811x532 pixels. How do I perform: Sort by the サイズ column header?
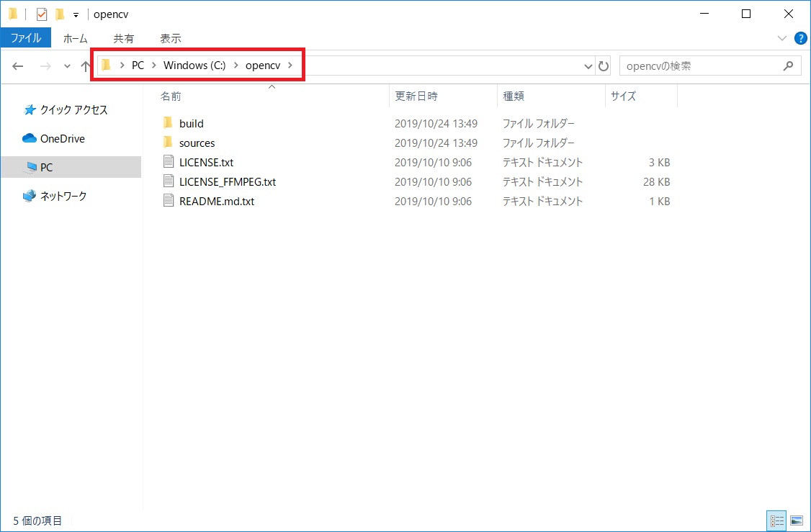point(623,96)
